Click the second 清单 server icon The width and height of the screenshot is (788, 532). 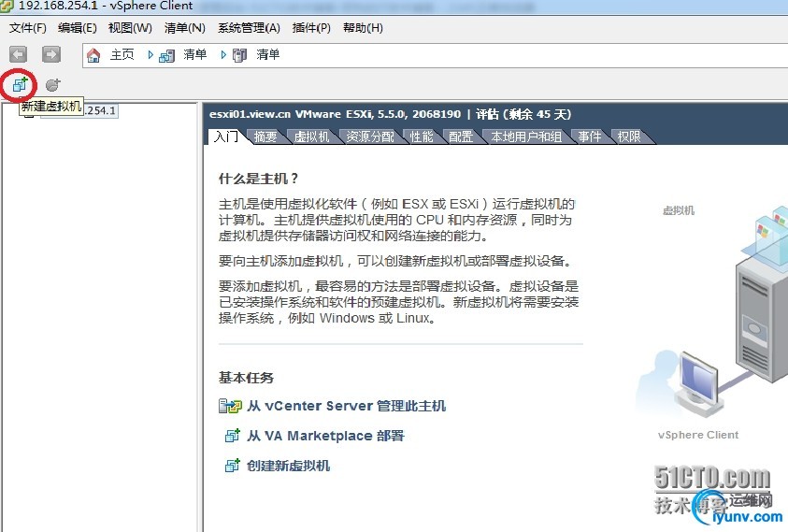pyautogui.click(x=239, y=55)
